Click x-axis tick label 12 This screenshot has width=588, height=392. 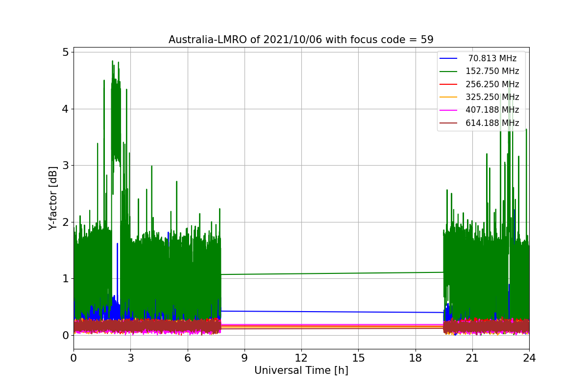[301, 358]
